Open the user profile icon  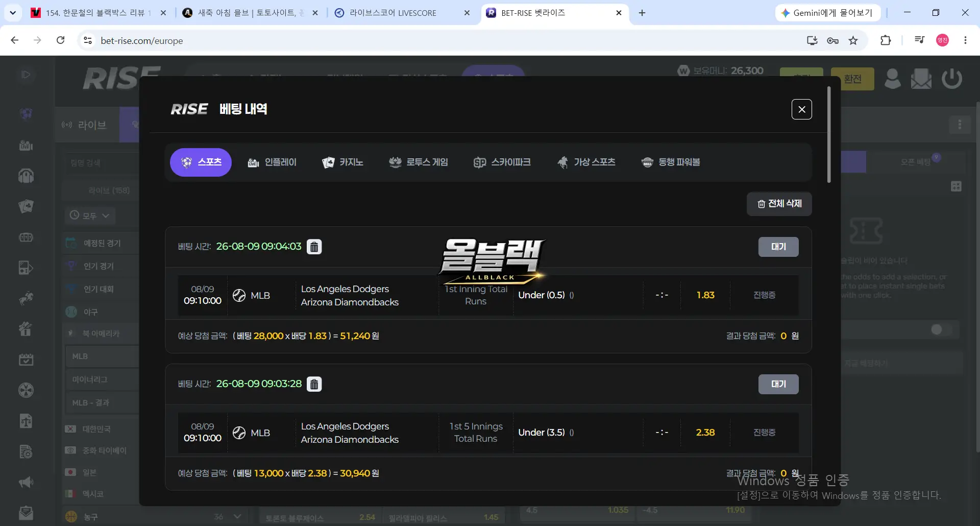coord(892,79)
